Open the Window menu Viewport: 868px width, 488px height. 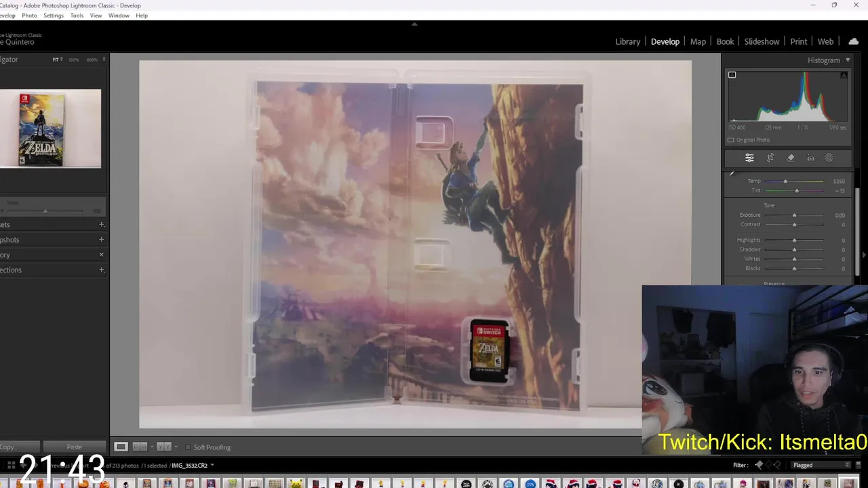point(119,16)
